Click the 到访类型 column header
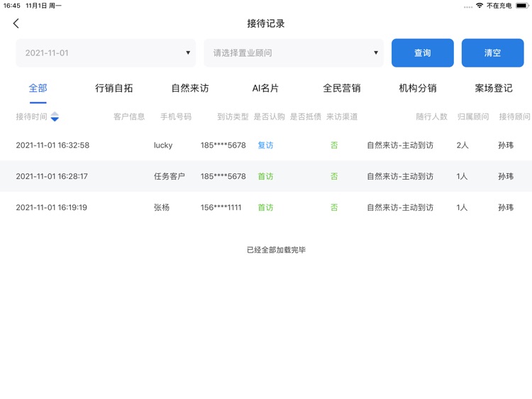532x399 pixels. pyautogui.click(x=233, y=117)
